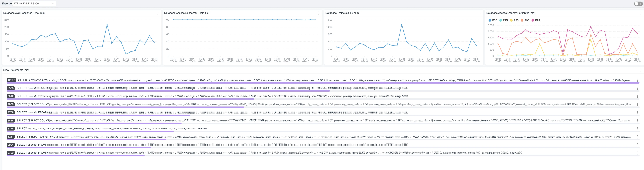Click the 5012 duration badge
This screenshot has height=170, width=644.
pyautogui.click(x=11, y=96)
